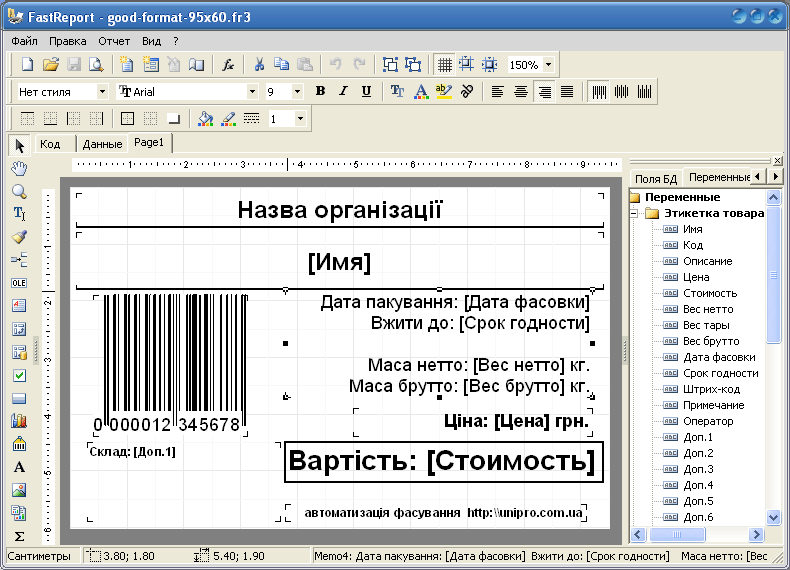Select the arrow Select tool
790x570 pixels.
[19, 146]
